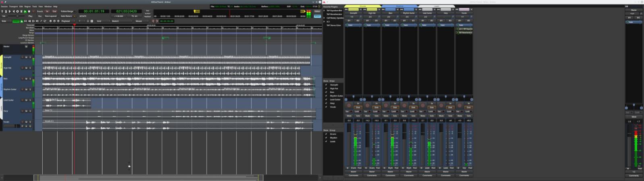This screenshot has height=181, width=644.
Task: Click the Follow Range button
Action: pyautogui.click(x=68, y=11)
